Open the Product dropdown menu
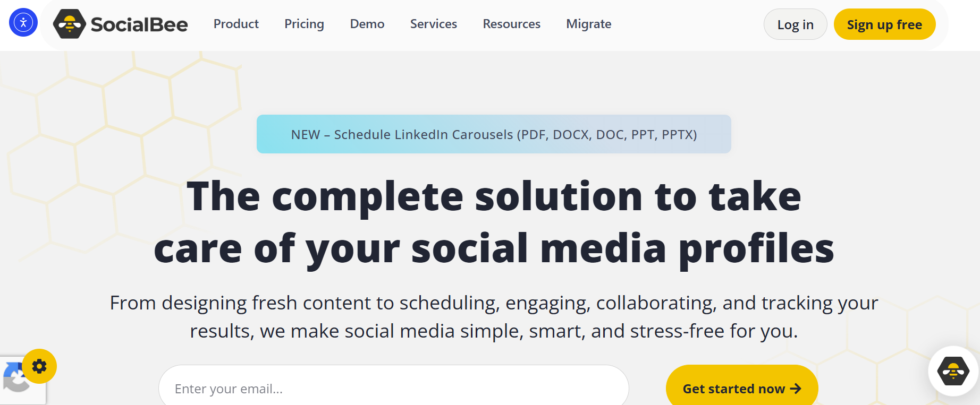Screen dimensions: 980x405 (x=236, y=24)
